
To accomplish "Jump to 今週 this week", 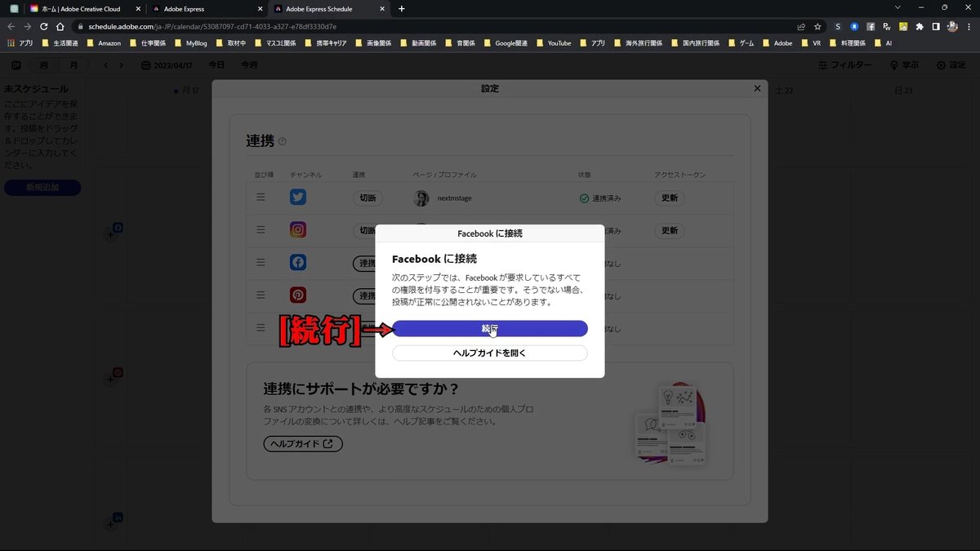I will click(x=249, y=65).
